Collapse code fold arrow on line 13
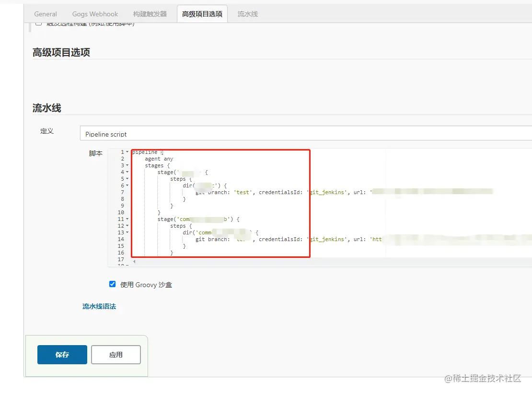This screenshot has width=532, height=394. point(127,232)
